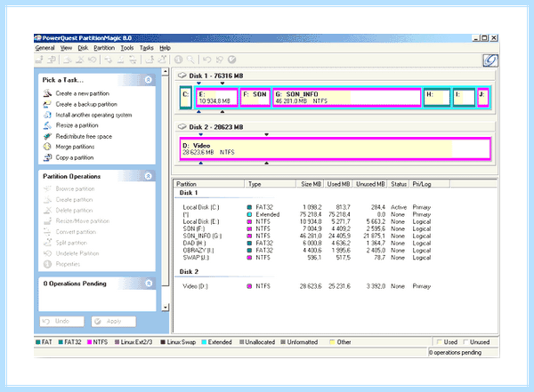The width and height of the screenshot is (534, 392).
Task: Click the Size MB column header
Action: tap(310, 184)
